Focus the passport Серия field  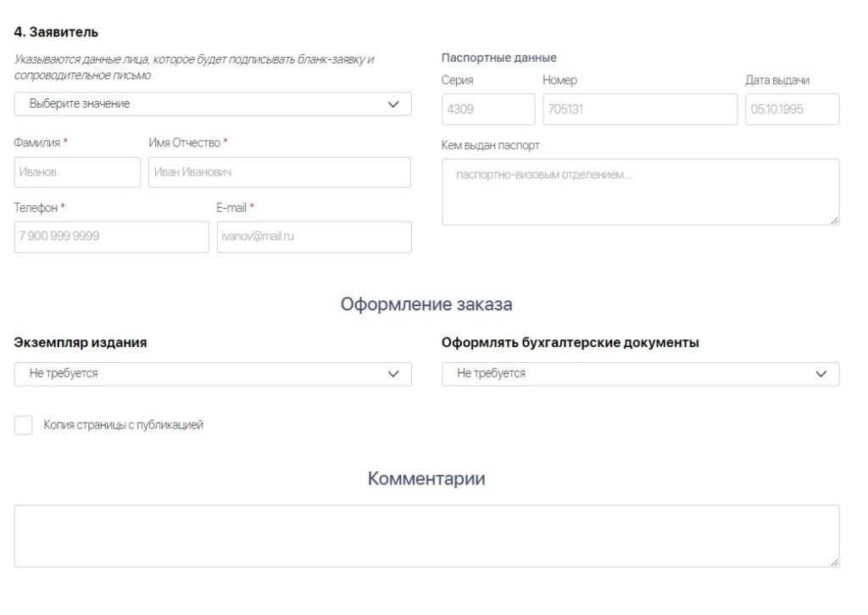pos(488,109)
